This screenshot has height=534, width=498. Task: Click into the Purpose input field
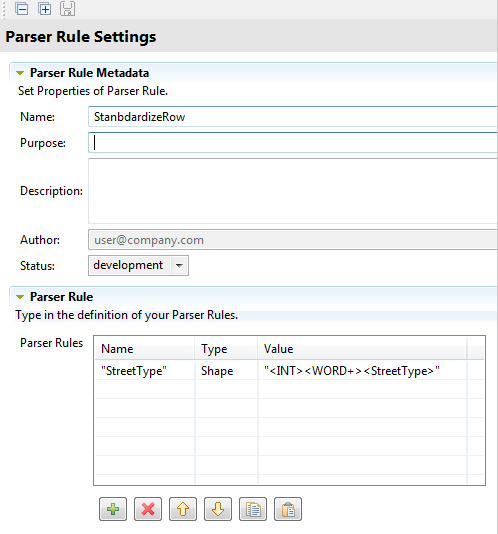(293, 143)
